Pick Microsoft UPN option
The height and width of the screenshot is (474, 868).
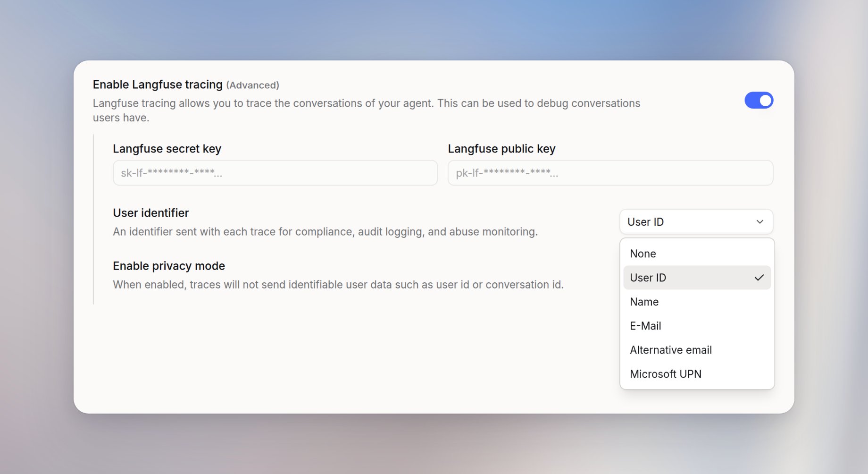pyautogui.click(x=697, y=374)
